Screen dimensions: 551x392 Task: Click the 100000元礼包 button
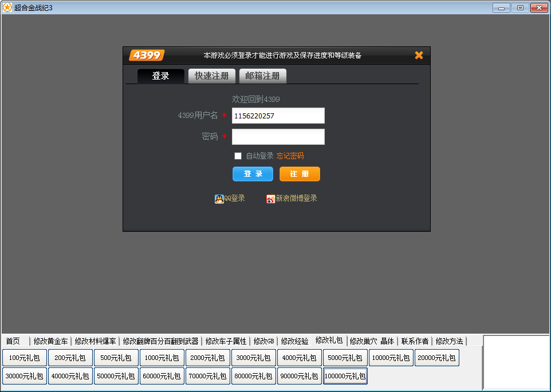click(345, 376)
